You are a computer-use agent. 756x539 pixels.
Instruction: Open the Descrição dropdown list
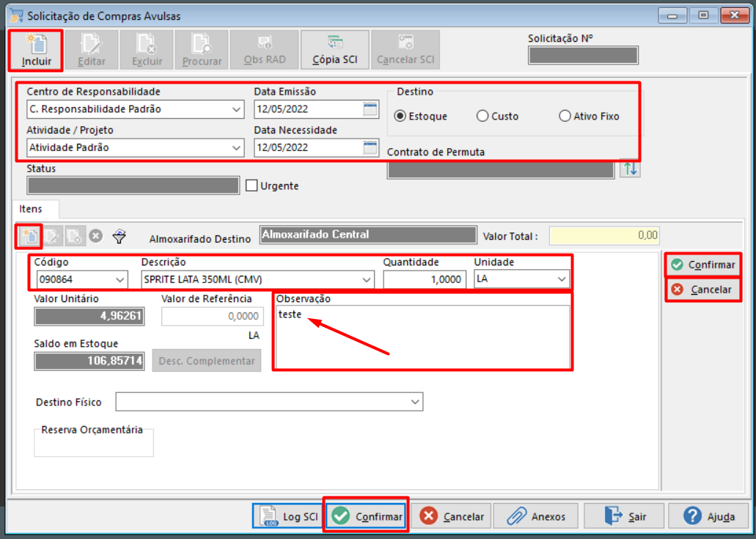[x=367, y=279]
